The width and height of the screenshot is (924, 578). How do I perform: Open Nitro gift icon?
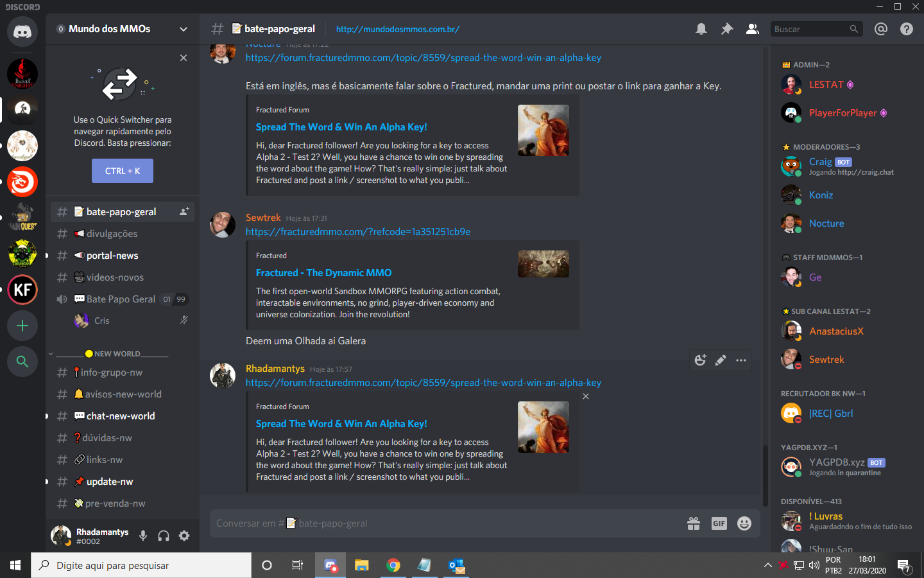[x=694, y=523]
